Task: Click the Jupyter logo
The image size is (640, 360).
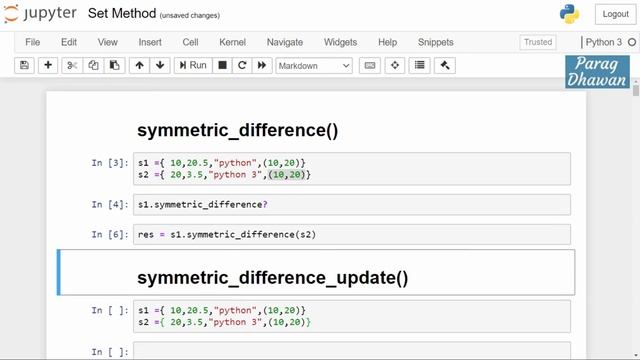Action: coord(40,14)
